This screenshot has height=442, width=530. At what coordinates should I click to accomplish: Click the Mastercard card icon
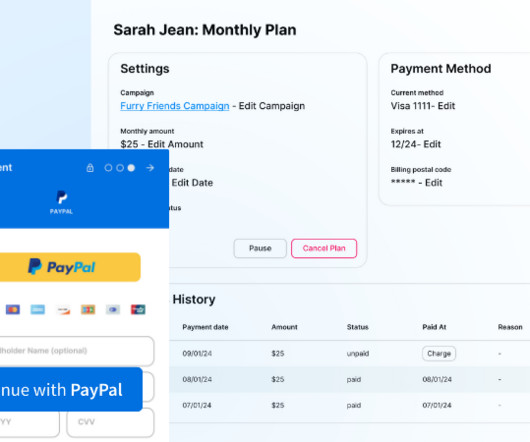tap(13, 309)
